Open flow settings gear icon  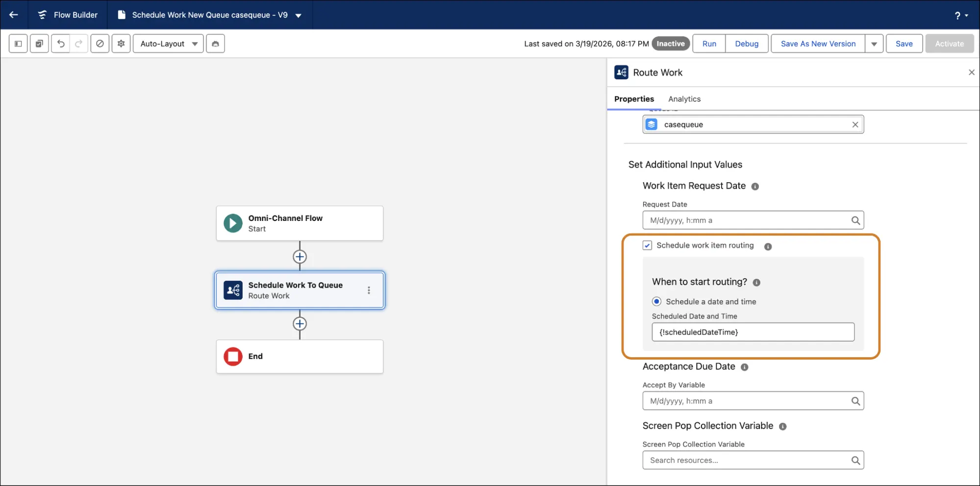121,44
